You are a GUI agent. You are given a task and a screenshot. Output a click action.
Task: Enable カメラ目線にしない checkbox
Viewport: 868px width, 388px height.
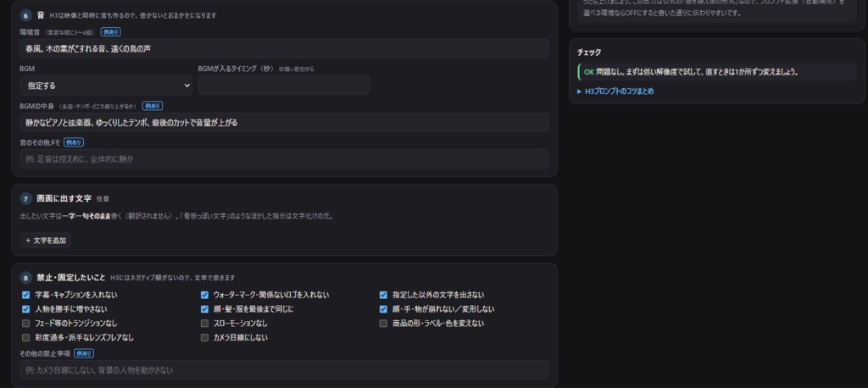click(x=204, y=337)
